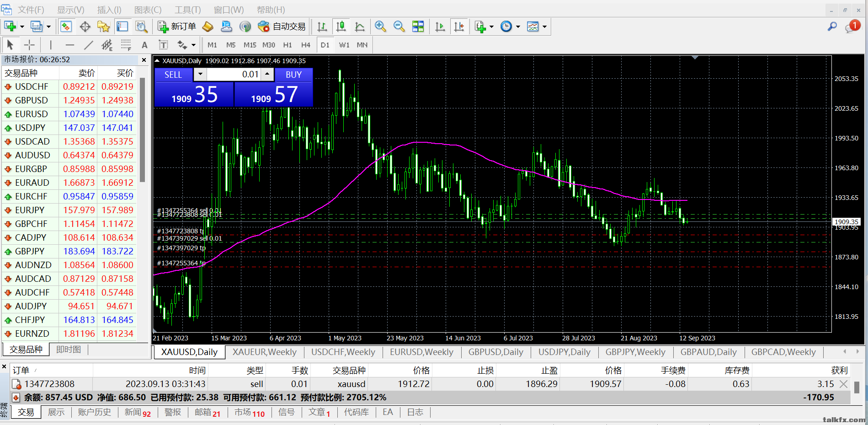
Task: Switch chart to line chart
Action: 360,27
